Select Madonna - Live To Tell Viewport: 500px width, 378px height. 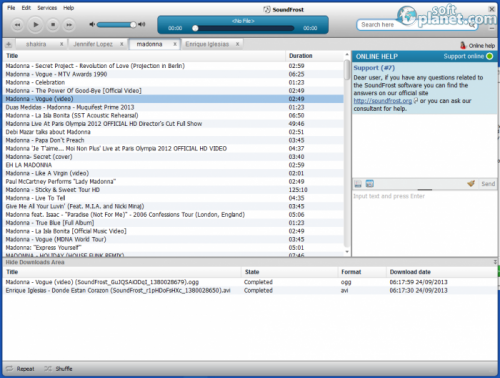173,198
